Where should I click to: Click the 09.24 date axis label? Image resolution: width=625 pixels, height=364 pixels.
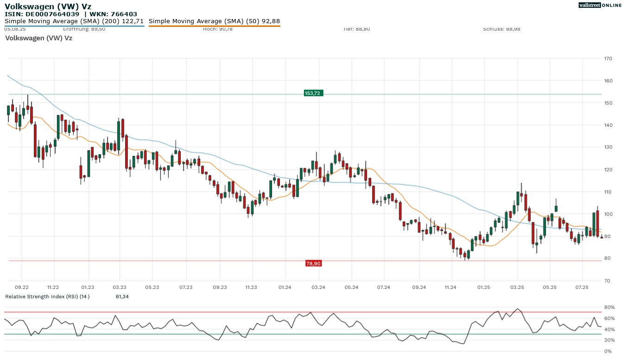click(419, 288)
